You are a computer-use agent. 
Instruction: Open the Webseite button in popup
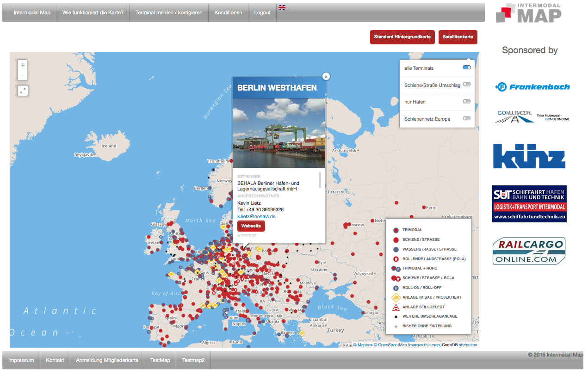pos(251,226)
